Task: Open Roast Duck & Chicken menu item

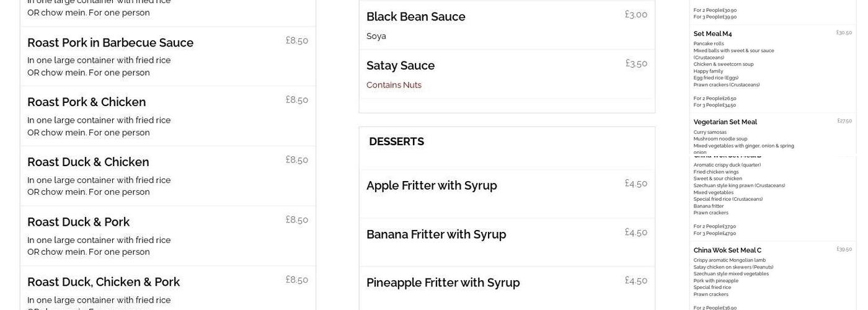Action: tap(88, 162)
